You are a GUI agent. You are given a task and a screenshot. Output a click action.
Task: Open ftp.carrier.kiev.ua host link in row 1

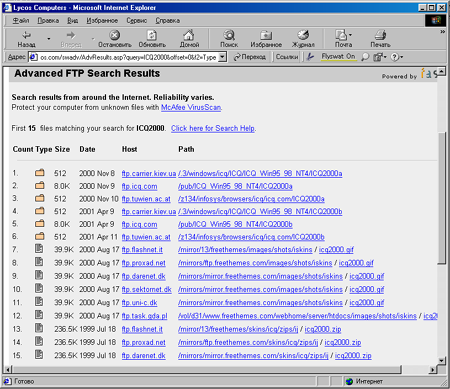[x=149, y=173]
